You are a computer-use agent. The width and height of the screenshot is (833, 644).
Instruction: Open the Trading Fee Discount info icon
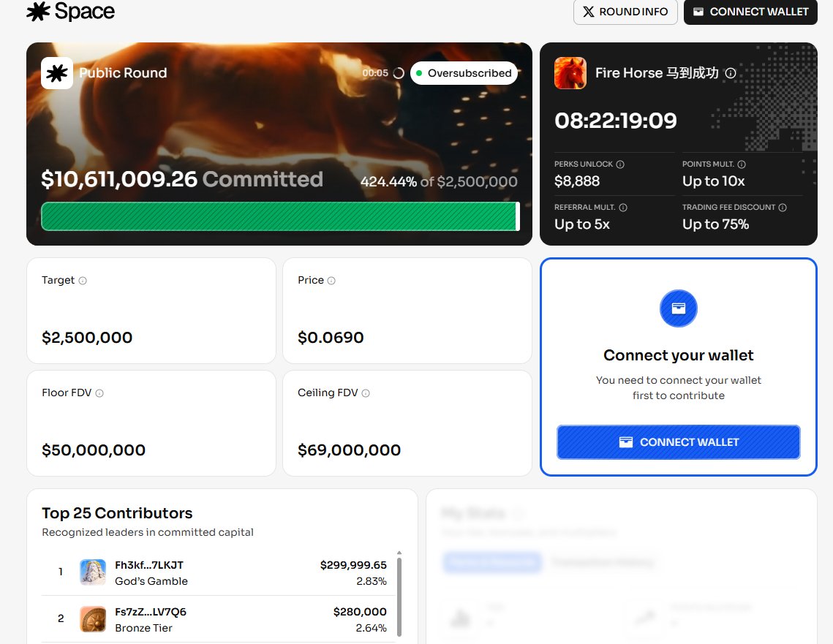pyautogui.click(x=783, y=208)
